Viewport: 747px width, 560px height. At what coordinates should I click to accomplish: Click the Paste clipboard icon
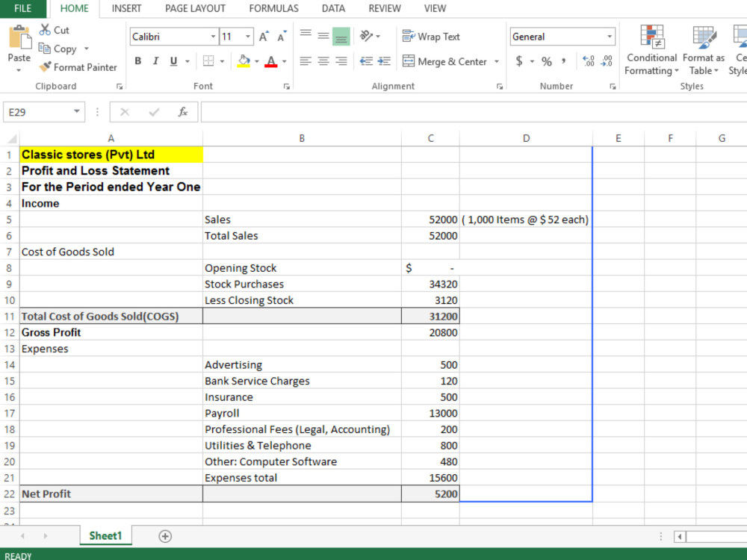(19, 37)
